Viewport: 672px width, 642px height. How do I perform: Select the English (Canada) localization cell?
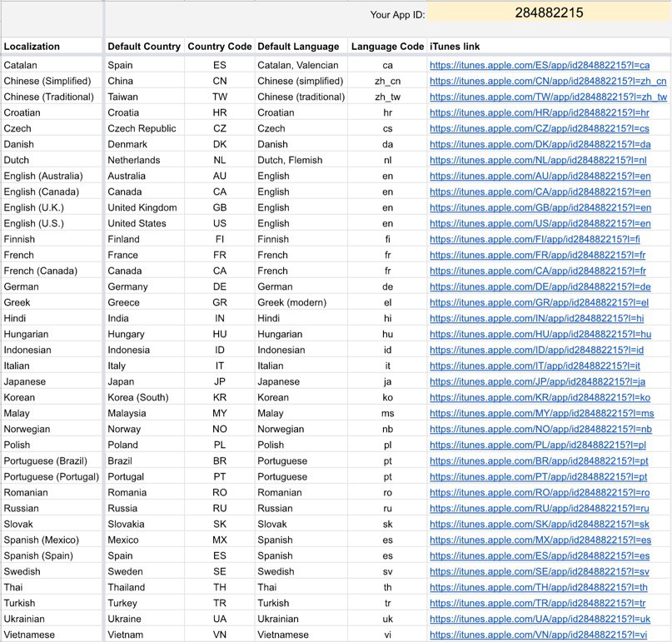click(52, 192)
